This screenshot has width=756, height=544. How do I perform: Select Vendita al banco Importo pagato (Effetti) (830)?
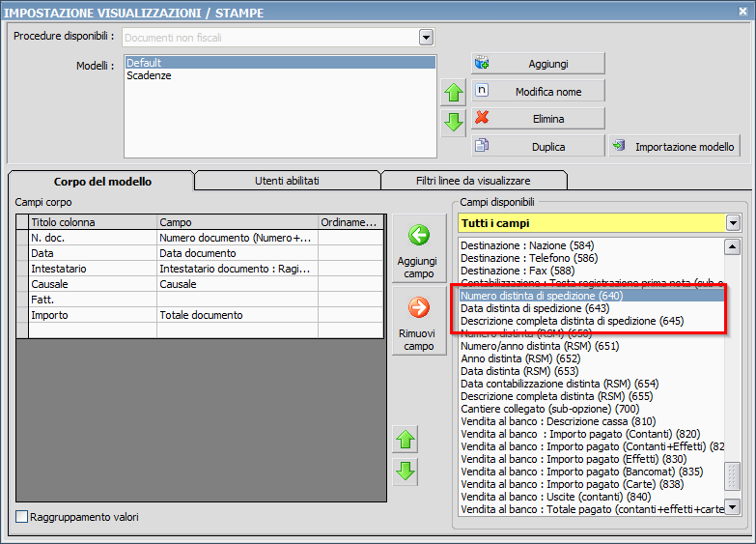point(591,459)
